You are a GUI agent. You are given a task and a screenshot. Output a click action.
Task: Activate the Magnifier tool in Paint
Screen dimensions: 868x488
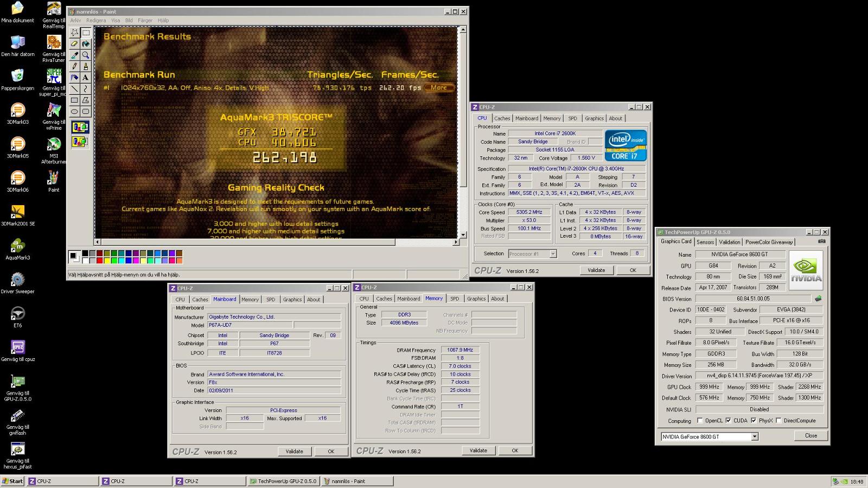(86, 55)
